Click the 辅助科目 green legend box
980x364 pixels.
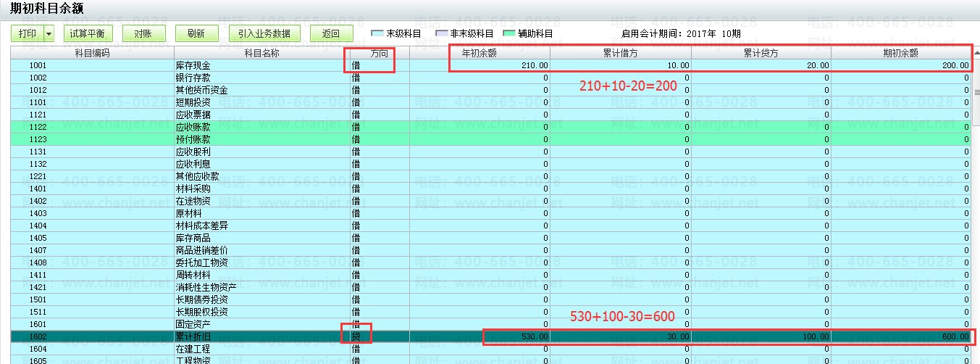click(x=508, y=33)
